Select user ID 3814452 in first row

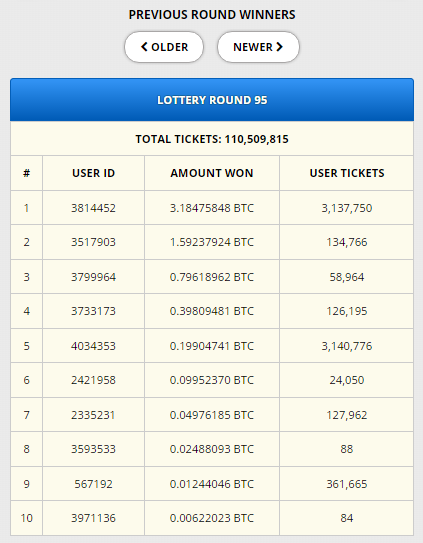tap(94, 208)
